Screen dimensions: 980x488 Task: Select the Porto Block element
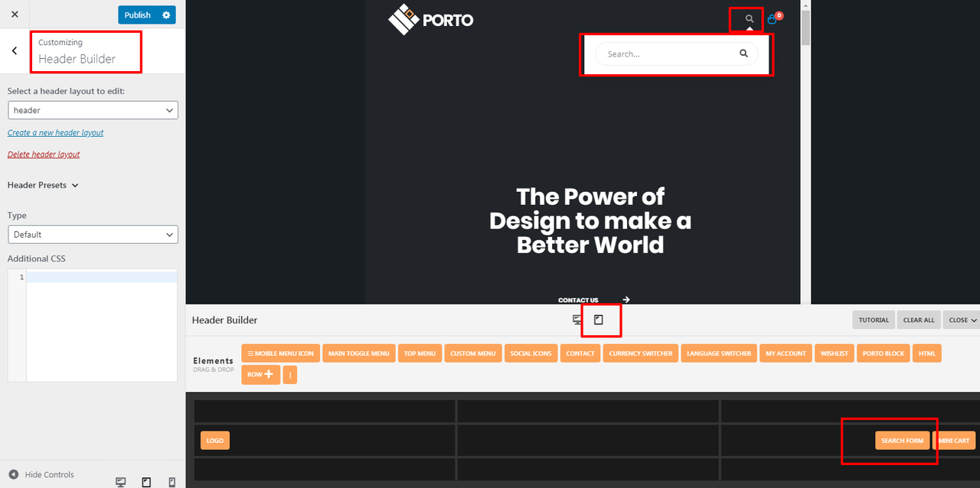click(884, 353)
